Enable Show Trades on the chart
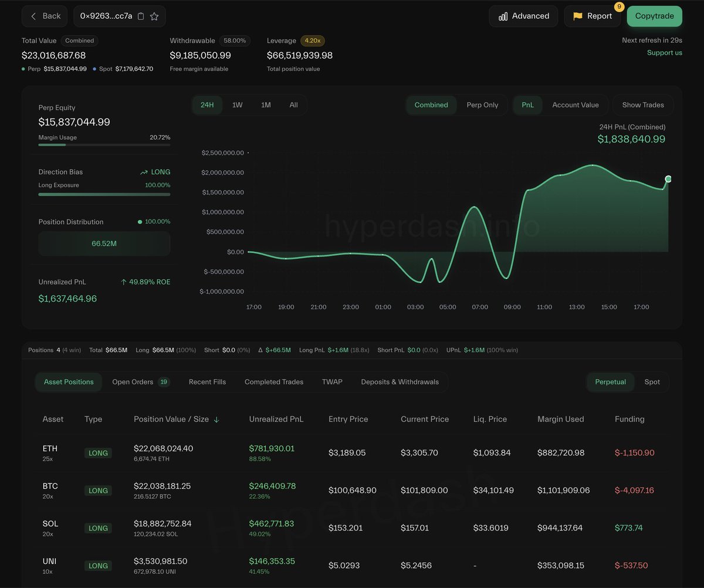 point(643,105)
